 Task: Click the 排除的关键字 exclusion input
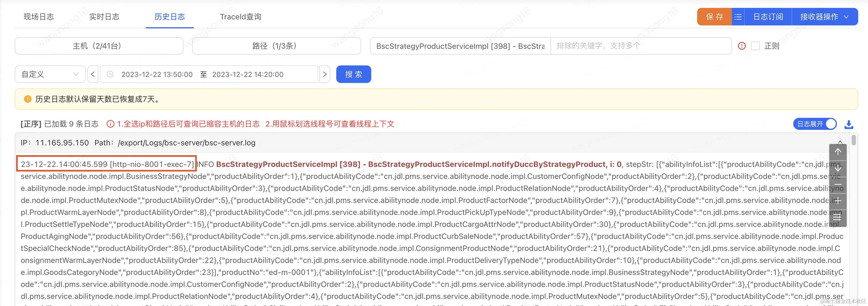point(641,46)
